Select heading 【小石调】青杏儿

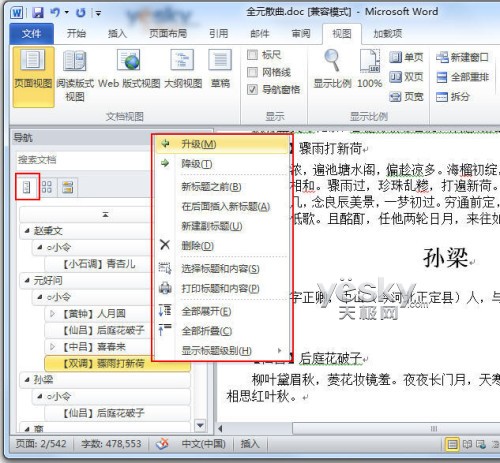[x=99, y=264]
